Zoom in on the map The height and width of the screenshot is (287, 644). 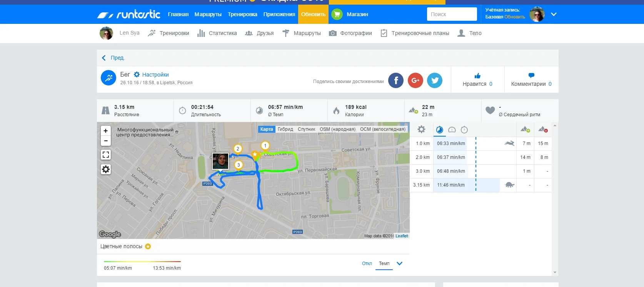[106, 131]
